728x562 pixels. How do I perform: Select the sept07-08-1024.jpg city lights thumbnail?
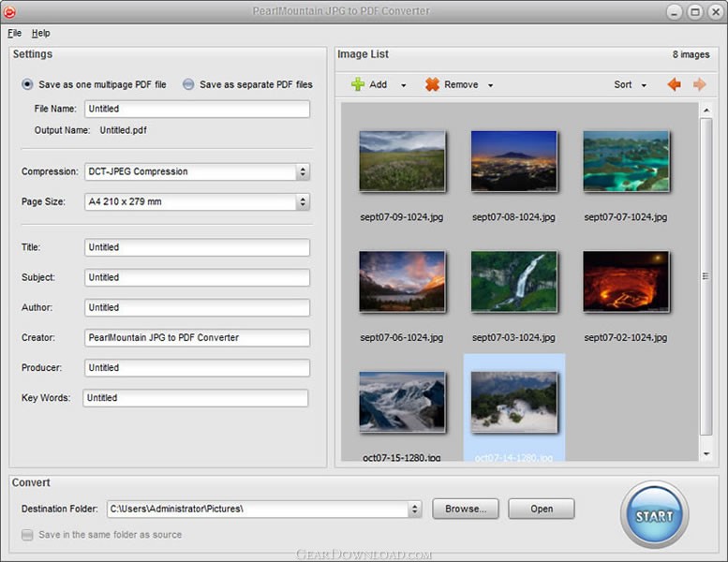click(x=513, y=161)
